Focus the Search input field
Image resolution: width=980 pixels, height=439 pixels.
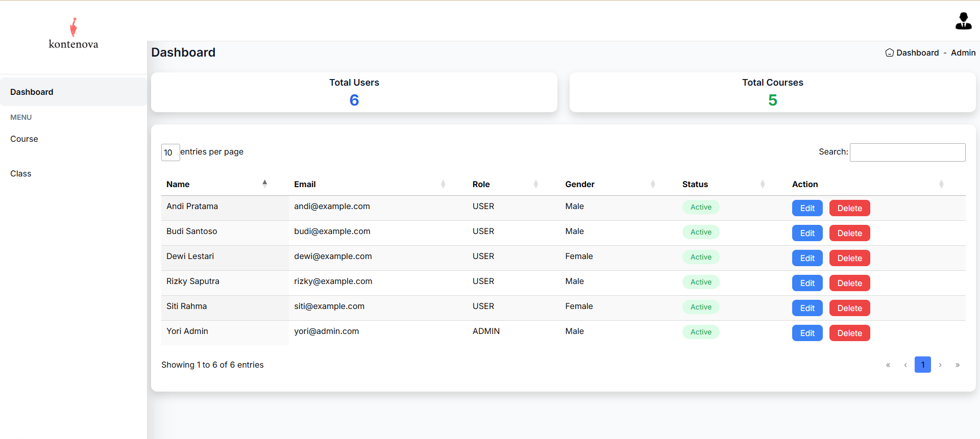pos(907,152)
